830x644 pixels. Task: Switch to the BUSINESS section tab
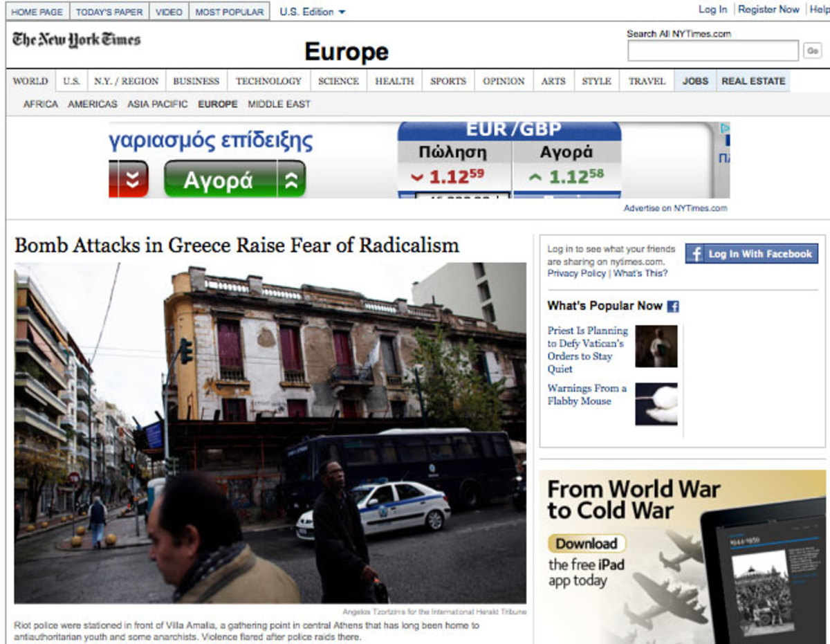(196, 81)
